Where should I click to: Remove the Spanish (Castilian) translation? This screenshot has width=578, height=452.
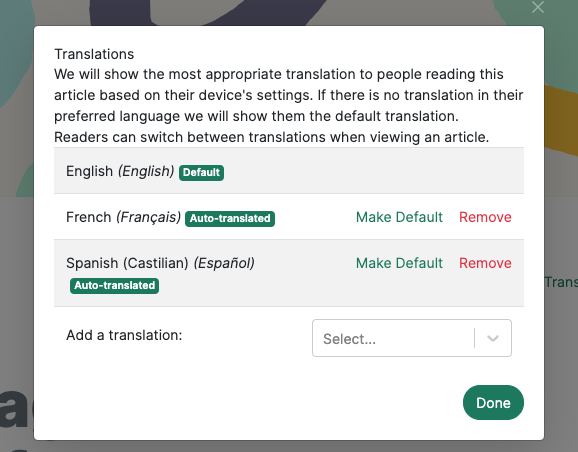(485, 263)
